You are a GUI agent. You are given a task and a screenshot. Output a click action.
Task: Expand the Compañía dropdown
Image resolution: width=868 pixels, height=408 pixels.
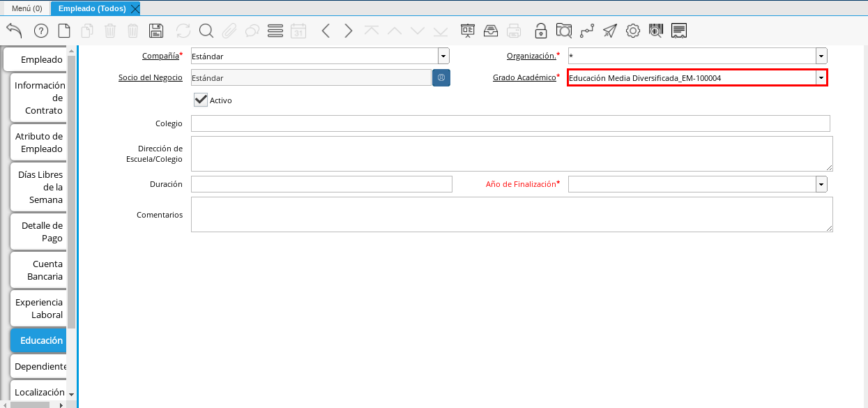tap(443, 56)
